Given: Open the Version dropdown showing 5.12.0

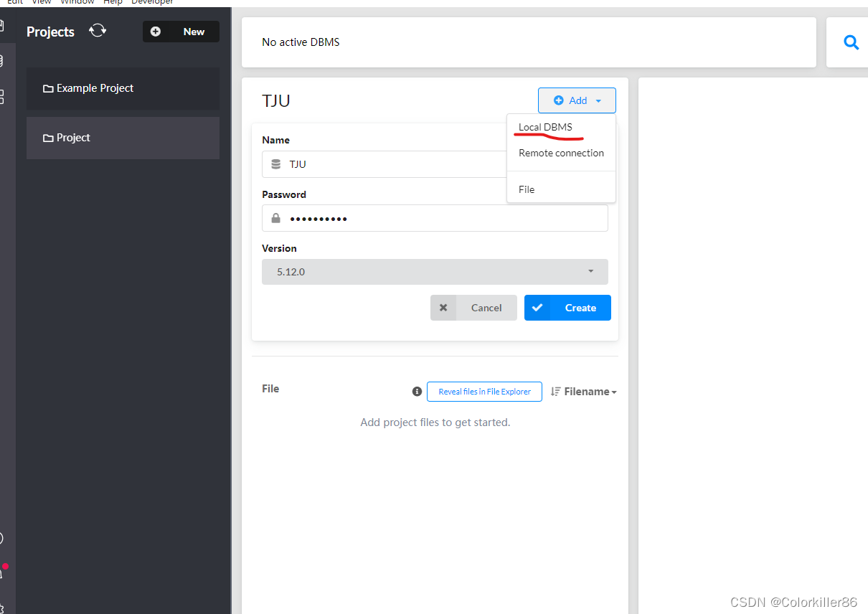Looking at the screenshot, I should pos(435,272).
